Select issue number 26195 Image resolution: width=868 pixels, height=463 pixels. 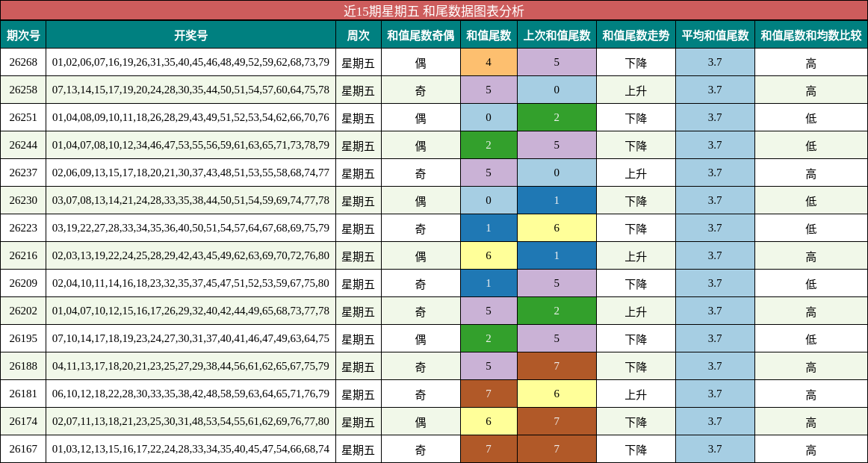(x=23, y=339)
